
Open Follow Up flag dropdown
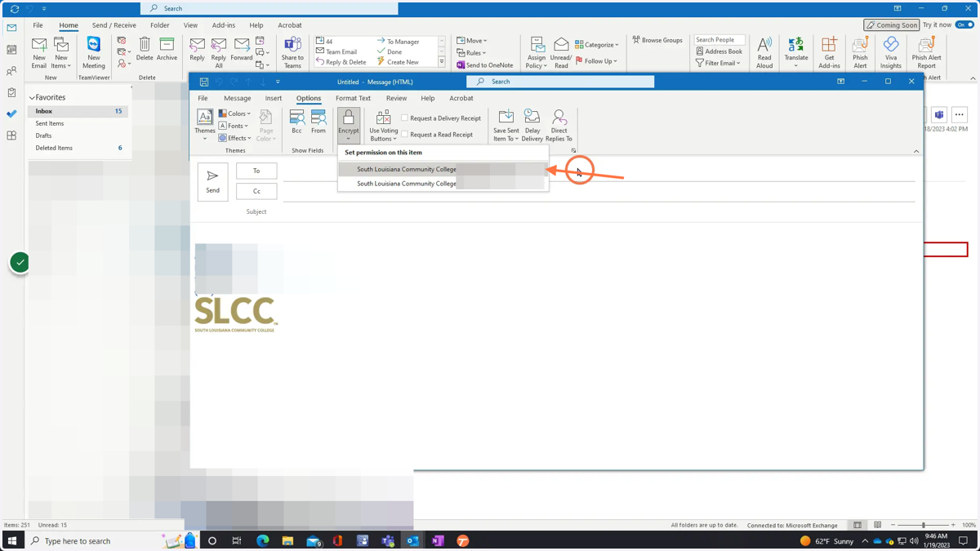pos(596,61)
